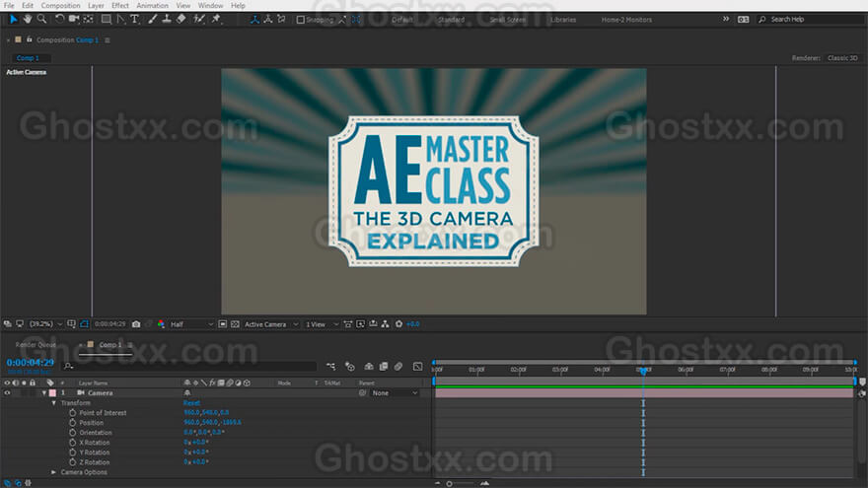Open the Composition menu
Viewport: 868px width, 488px height.
click(x=60, y=6)
